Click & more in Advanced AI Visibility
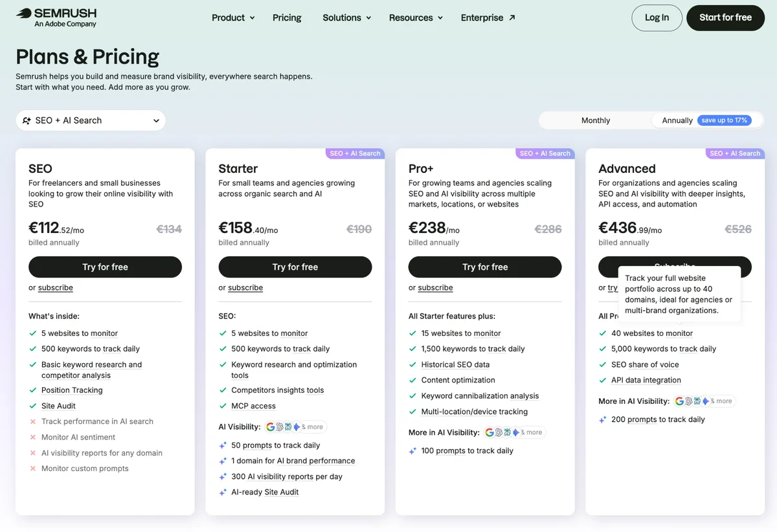Viewport: 777px width, 532px height. coord(721,401)
